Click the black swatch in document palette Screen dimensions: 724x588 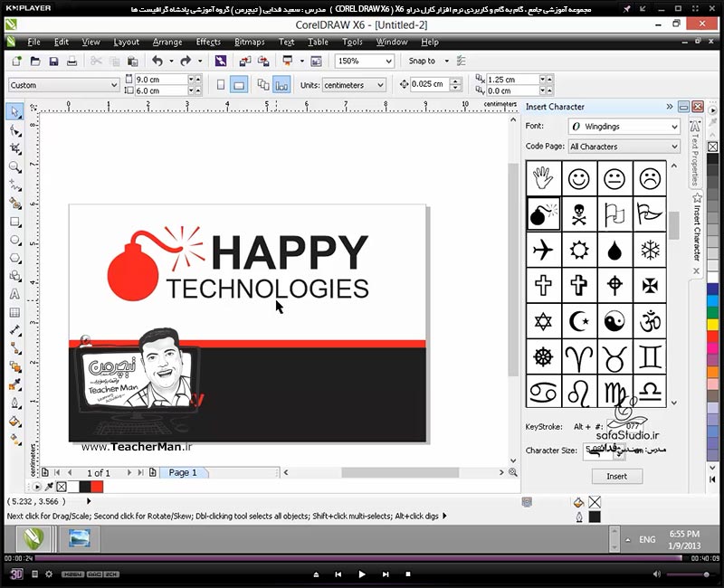pos(85,487)
